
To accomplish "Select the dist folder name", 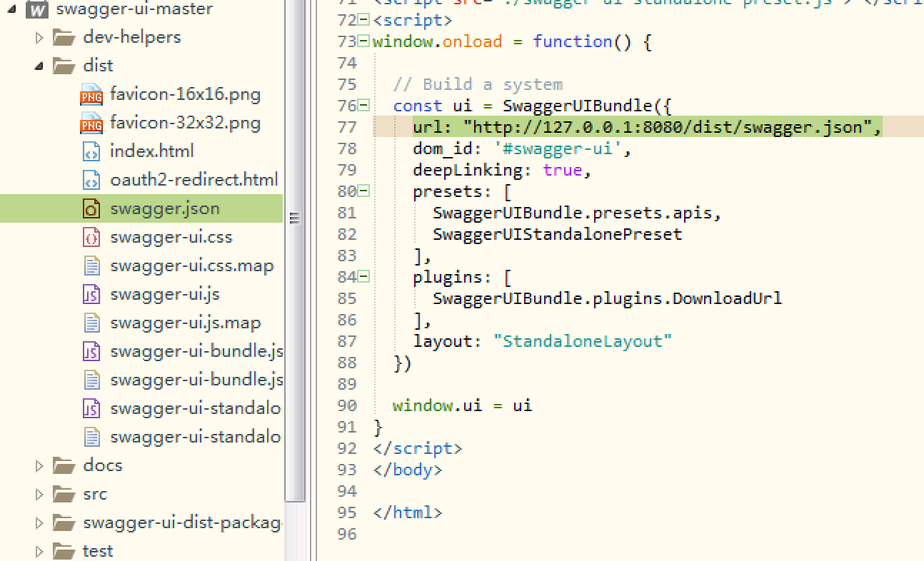I will coord(99,66).
